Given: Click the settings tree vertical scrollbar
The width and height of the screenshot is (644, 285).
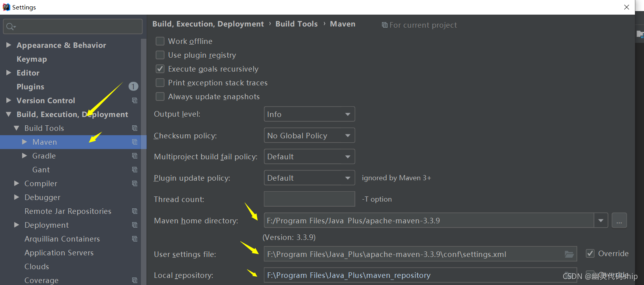Looking at the screenshot, I should pyautogui.click(x=144, y=162).
